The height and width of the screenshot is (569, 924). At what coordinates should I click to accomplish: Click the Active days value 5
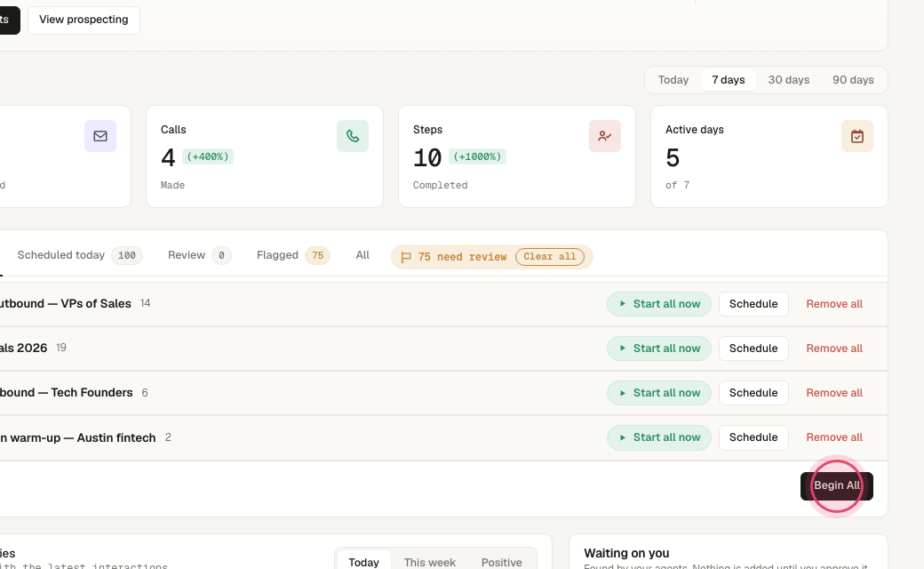point(673,158)
